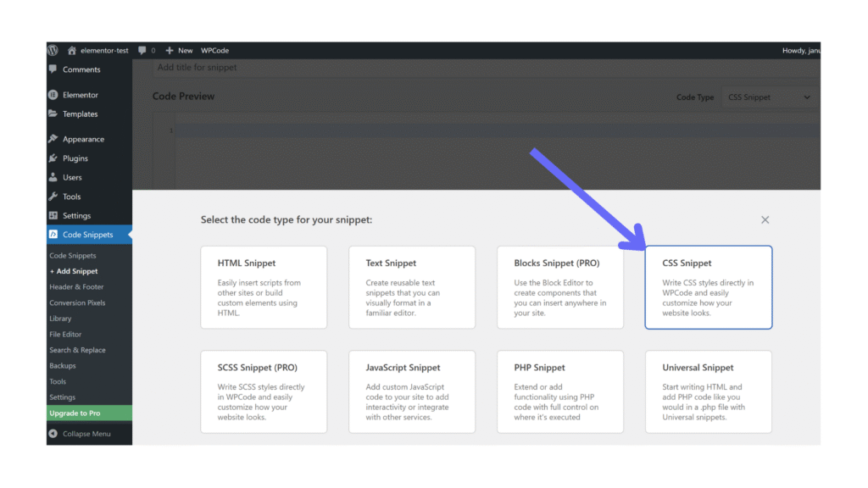Viewport: 868px width, 488px height.
Task: Click the Tools wrench icon
Action: [x=53, y=197]
